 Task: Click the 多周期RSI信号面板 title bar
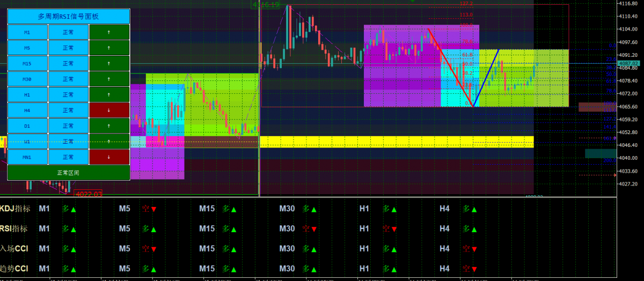coord(68,17)
